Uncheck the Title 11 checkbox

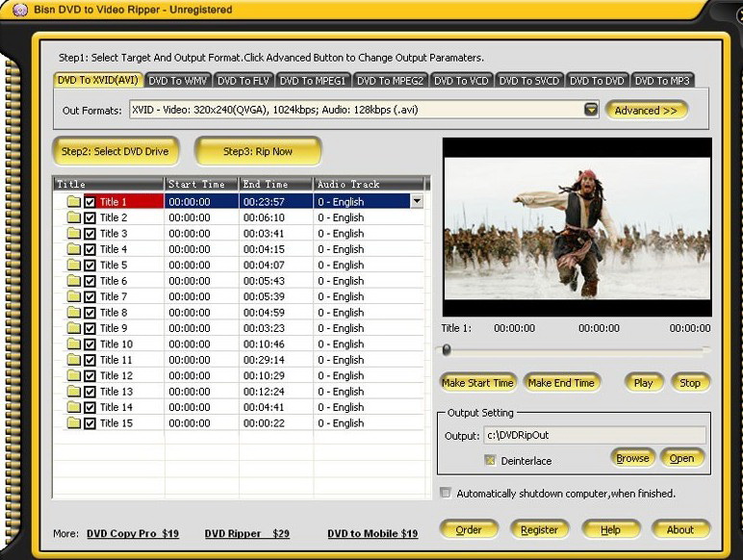90,360
